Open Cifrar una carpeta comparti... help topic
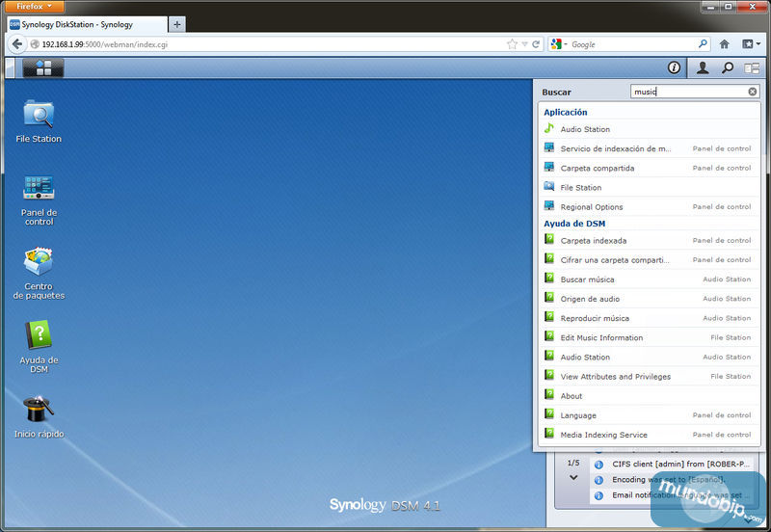 649,260
